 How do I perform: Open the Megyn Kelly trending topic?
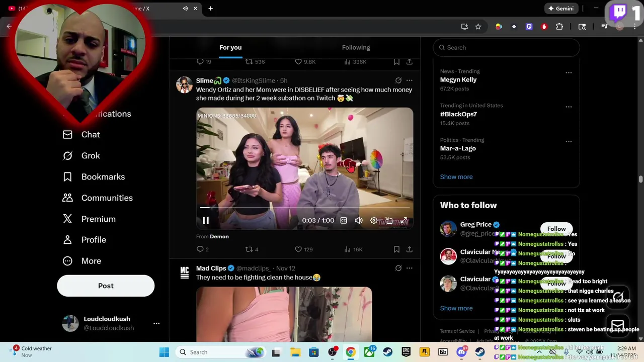[458, 80]
